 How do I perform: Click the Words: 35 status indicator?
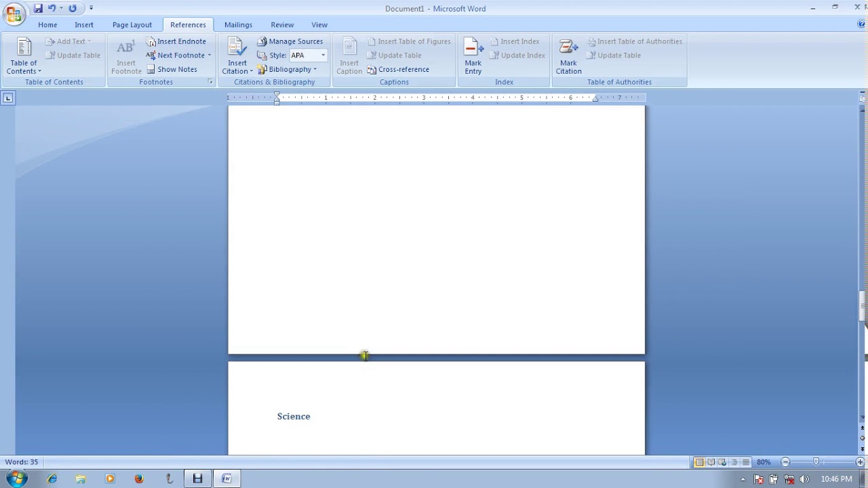pyautogui.click(x=22, y=462)
